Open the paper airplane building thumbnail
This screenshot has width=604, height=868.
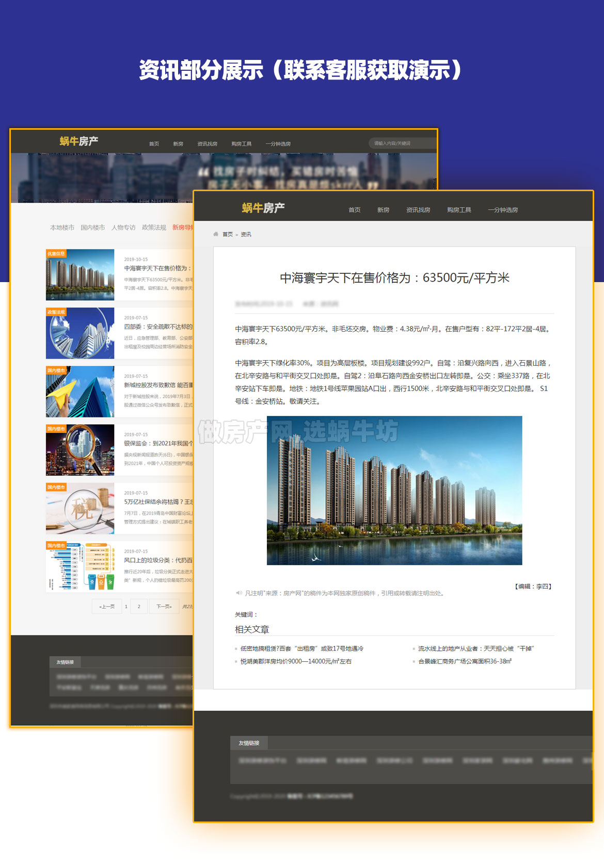[80, 392]
